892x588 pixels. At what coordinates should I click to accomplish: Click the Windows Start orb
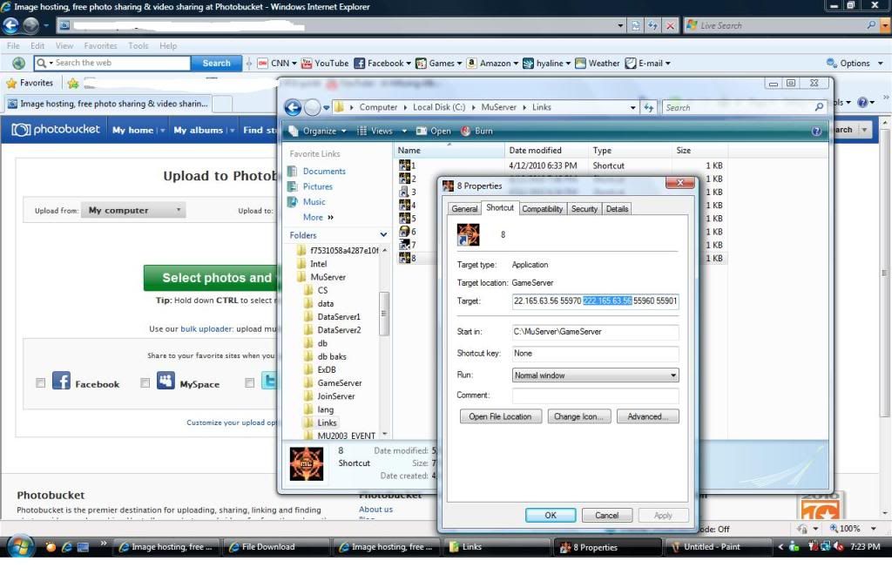[19, 547]
